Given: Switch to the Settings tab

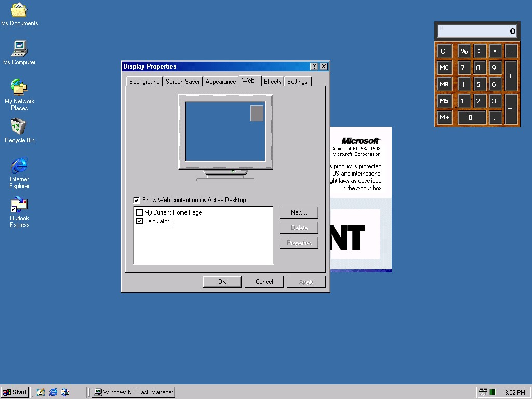Looking at the screenshot, I should click(297, 82).
